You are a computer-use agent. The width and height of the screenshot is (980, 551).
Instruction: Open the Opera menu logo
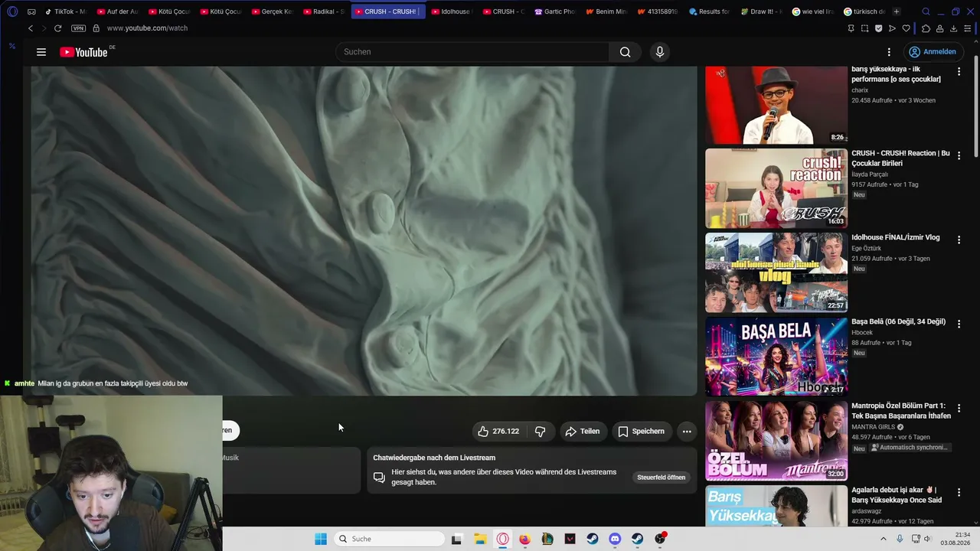tap(12, 11)
